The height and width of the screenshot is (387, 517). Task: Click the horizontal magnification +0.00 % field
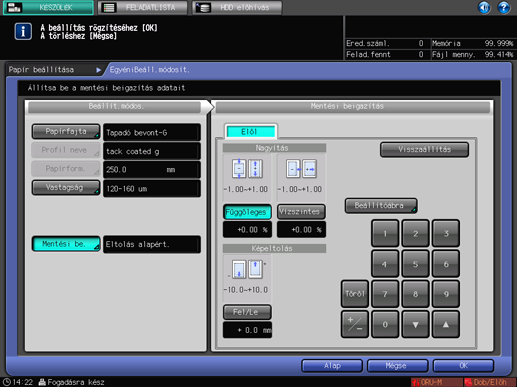pos(301,230)
